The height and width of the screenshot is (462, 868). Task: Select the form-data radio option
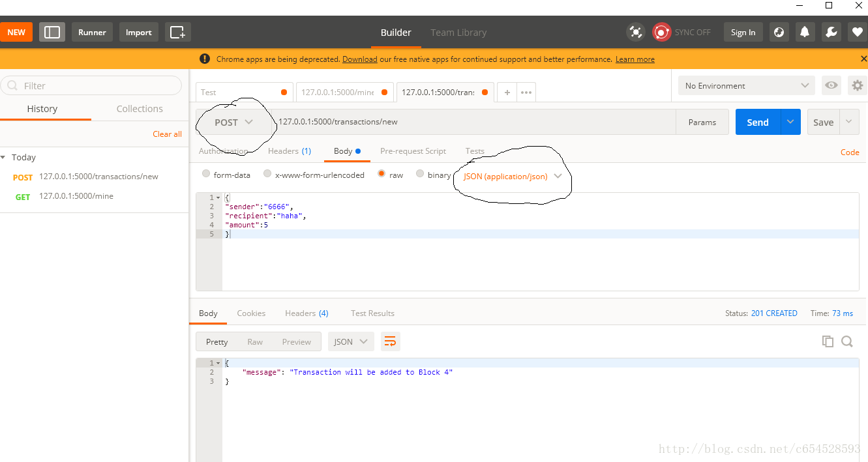(x=206, y=174)
